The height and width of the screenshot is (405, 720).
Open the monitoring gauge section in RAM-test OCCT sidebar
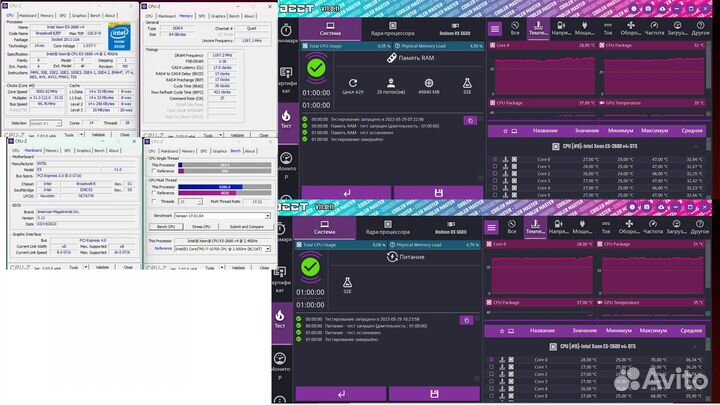pos(286,165)
